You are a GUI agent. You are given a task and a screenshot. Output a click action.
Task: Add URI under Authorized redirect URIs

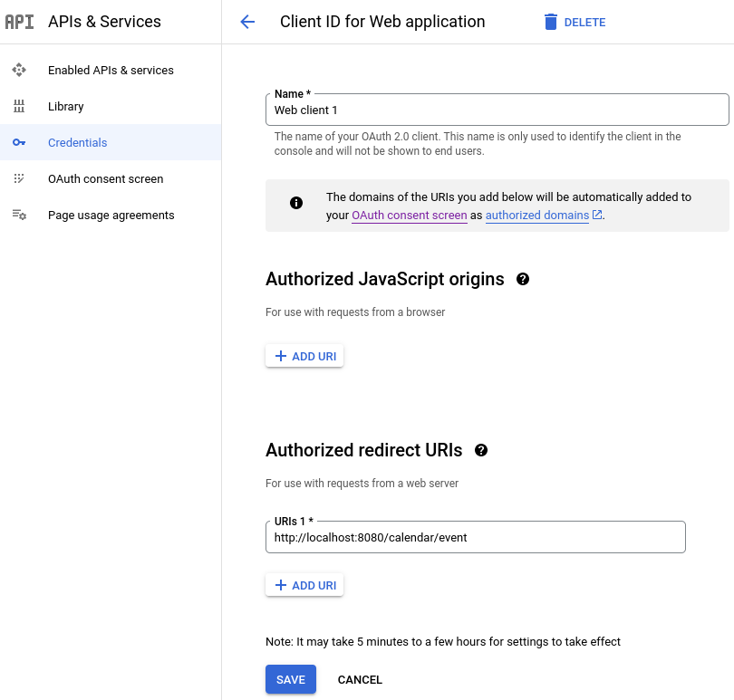304,585
